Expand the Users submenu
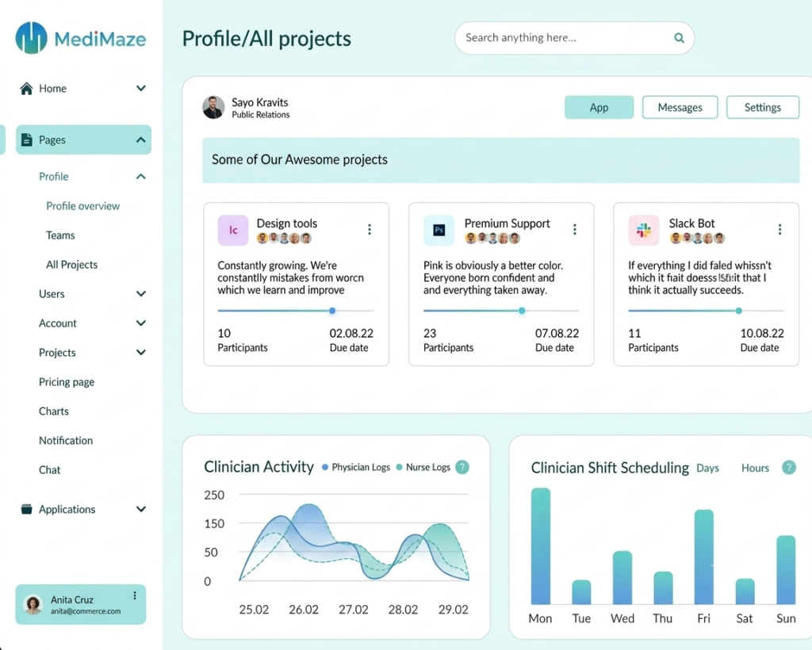 [x=141, y=294]
